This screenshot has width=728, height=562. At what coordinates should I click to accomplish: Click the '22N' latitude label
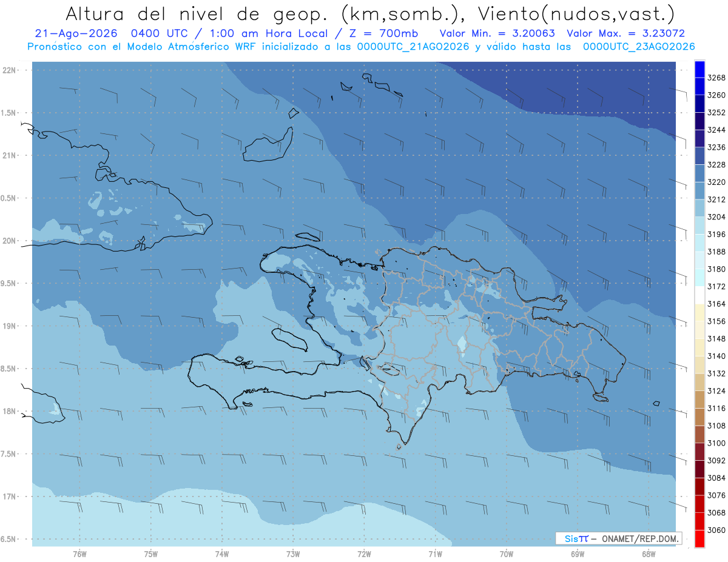pyautogui.click(x=9, y=70)
